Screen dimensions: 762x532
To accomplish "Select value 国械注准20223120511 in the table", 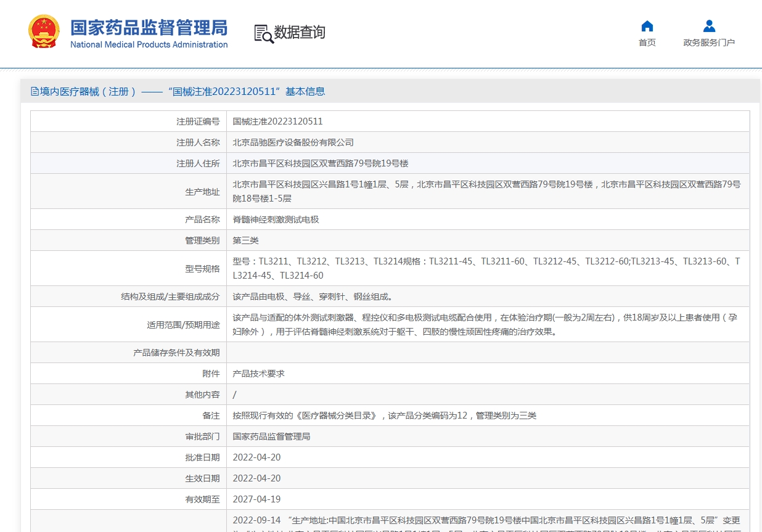I will (277, 121).
